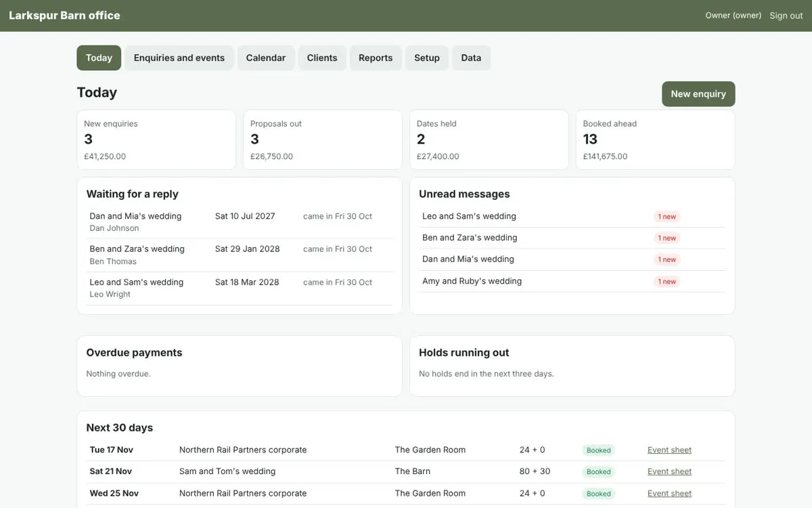
Task: Click the New enquiry button
Action: point(698,94)
